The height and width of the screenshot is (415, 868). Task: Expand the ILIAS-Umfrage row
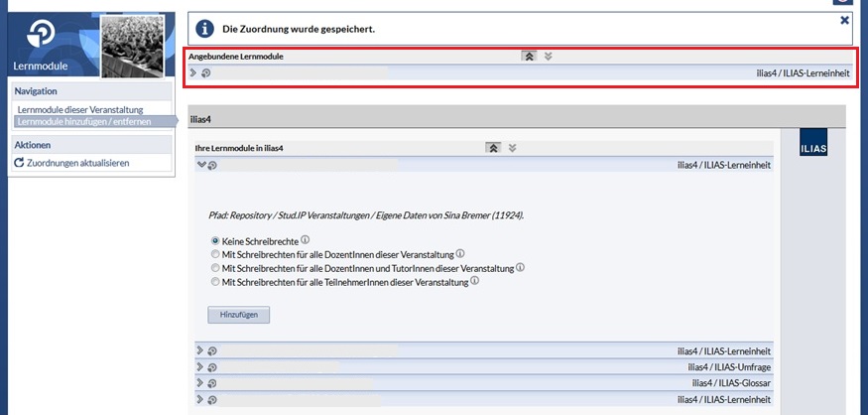click(200, 366)
